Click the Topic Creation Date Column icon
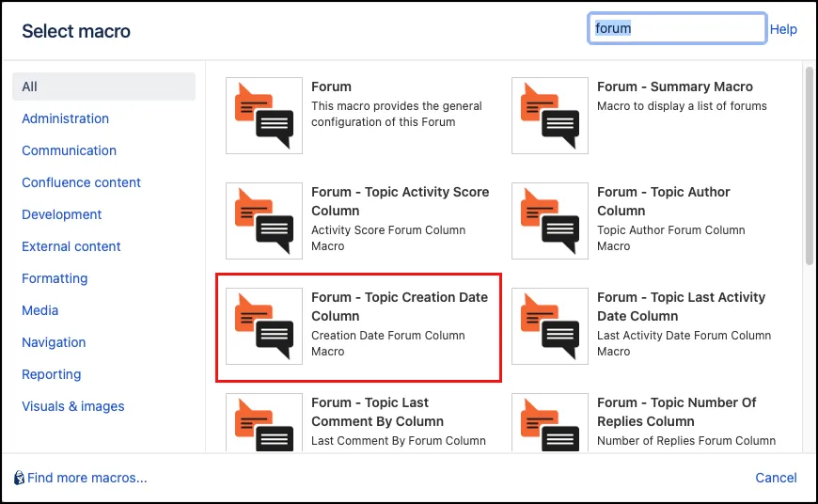Viewport: 818px width, 504px height. point(264,326)
